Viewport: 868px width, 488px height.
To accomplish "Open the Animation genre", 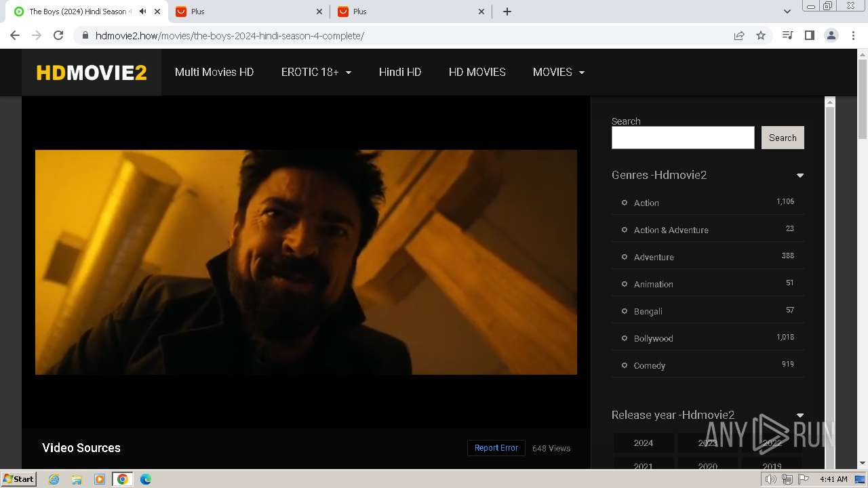I will coord(654,284).
